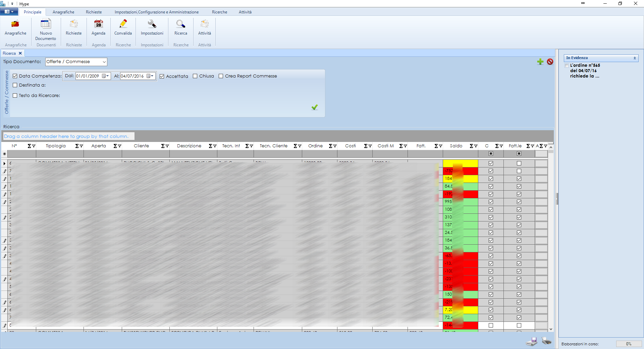Create a Nuovo Documento
Viewport: 644px width, 349px height.
tap(46, 30)
